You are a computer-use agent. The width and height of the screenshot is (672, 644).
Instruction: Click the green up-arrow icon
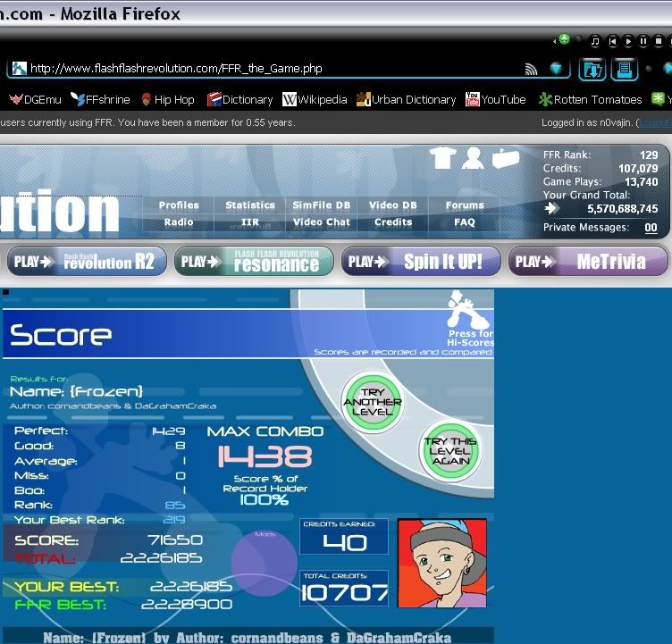(564, 40)
